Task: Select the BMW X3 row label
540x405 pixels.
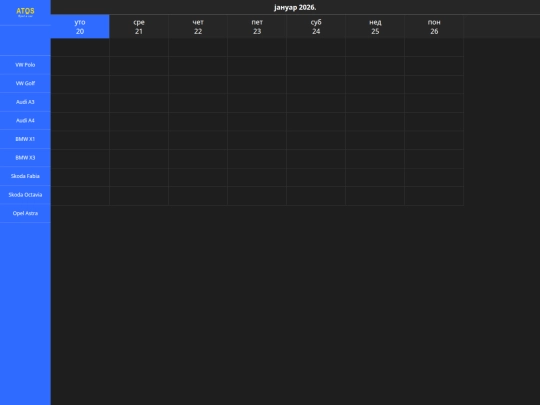Action: [25, 158]
